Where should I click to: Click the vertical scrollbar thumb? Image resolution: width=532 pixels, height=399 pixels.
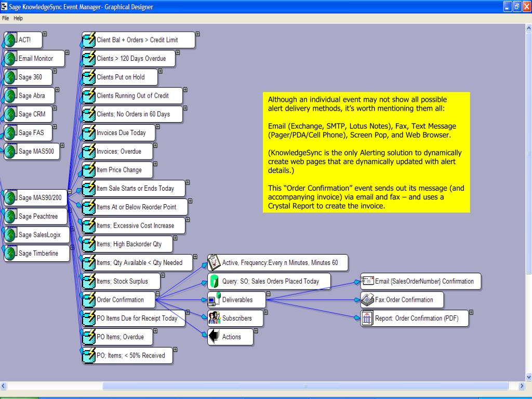coord(528,153)
